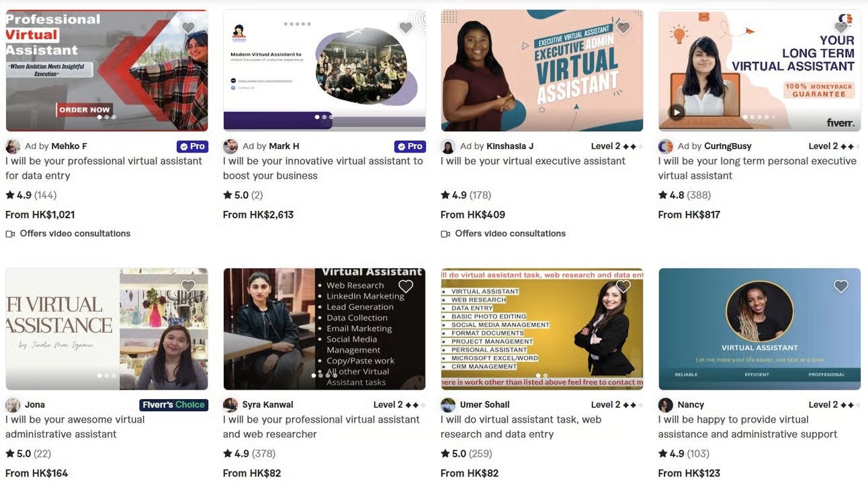This screenshot has width=868, height=481.
Task: Click Kinshasia J's seller avatar
Action: (x=448, y=146)
